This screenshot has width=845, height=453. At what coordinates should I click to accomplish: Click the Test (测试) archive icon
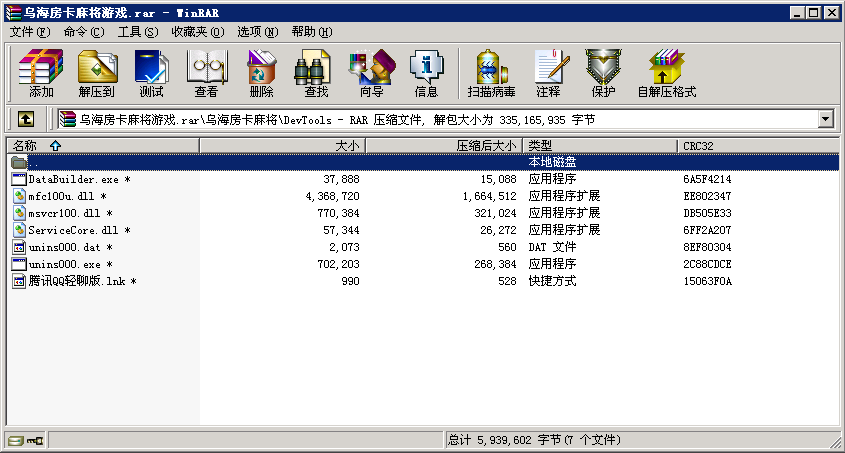click(151, 74)
